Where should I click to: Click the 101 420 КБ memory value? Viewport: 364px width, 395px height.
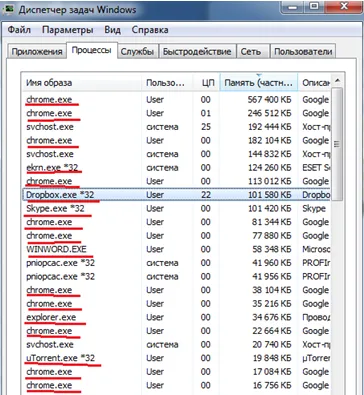pos(270,208)
